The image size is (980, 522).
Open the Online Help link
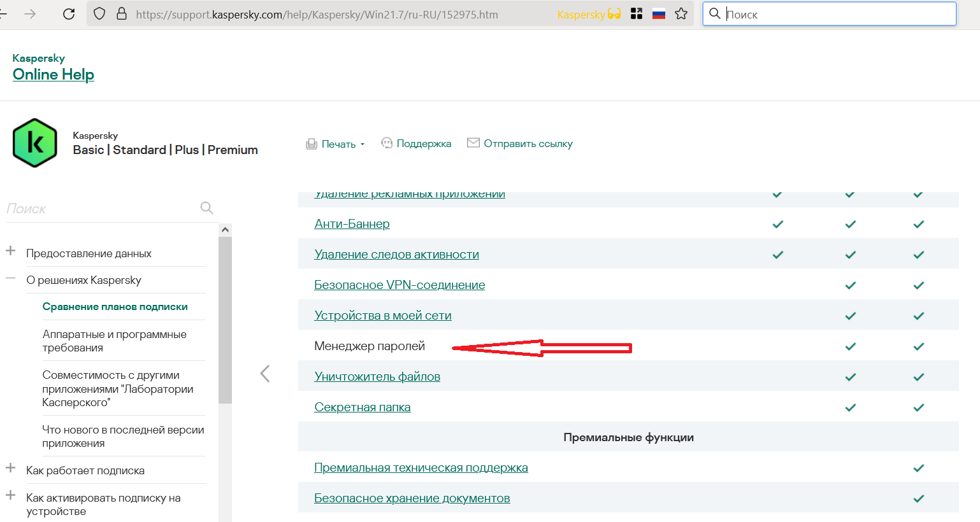(x=54, y=74)
